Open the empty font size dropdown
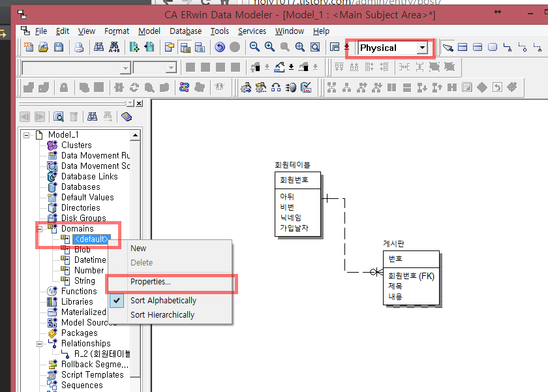This screenshot has height=392, width=548. pyautogui.click(x=171, y=68)
